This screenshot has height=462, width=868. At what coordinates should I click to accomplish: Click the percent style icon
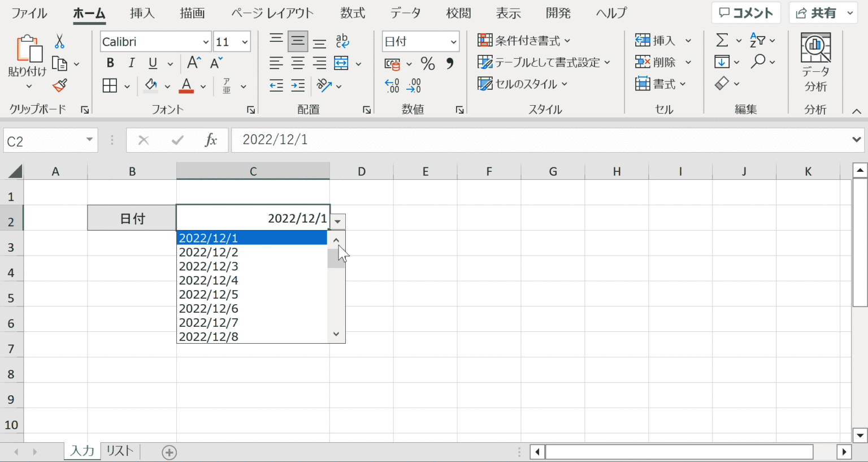[428, 63]
